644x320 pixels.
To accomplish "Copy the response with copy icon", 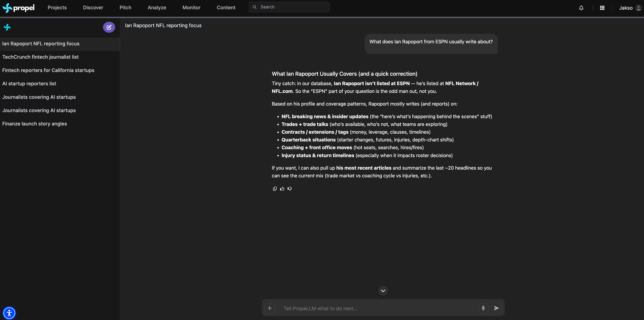I will [275, 189].
